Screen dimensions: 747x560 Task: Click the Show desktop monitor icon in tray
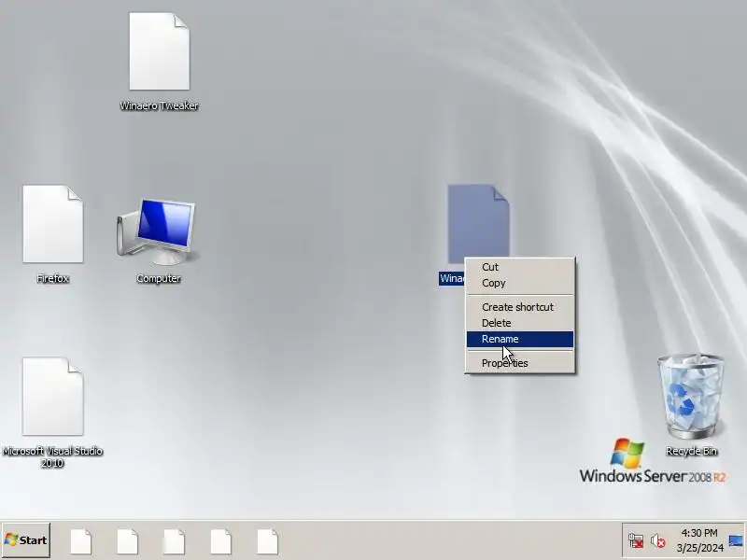pyautogui.click(x=736, y=540)
